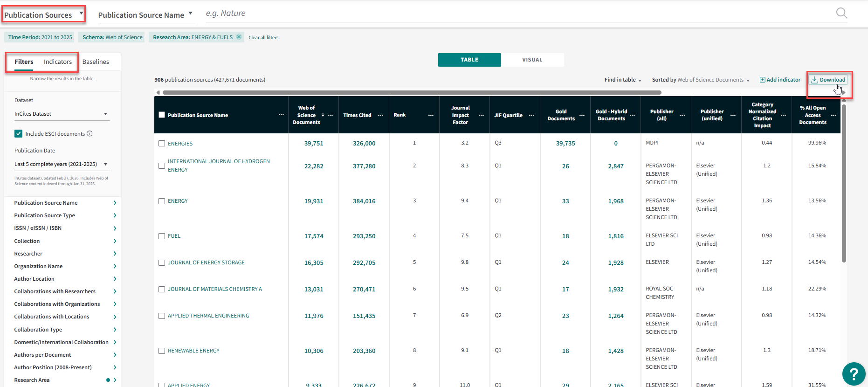Expand the Author Location filter
This screenshot has height=387, width=868.
click(65, 279)
